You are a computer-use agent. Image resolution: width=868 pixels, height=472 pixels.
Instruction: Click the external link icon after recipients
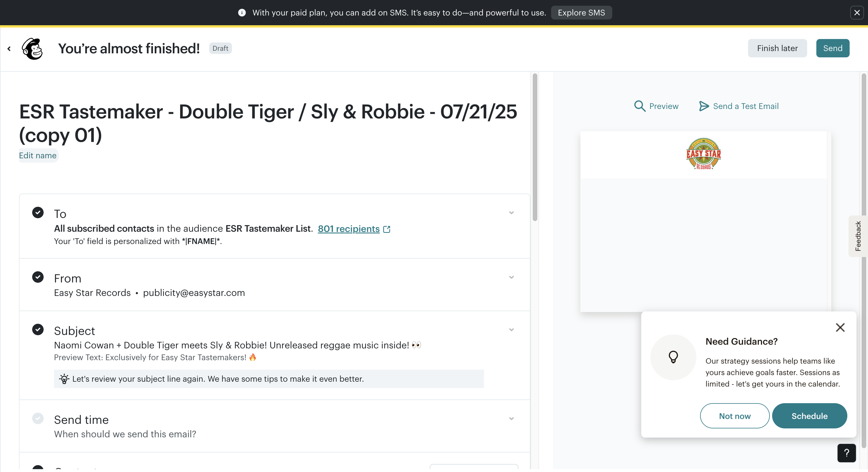click(387, 229)
